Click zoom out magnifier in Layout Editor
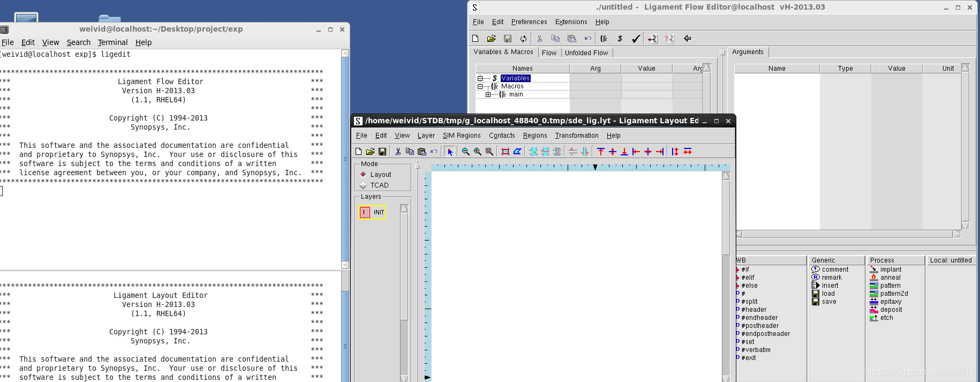The width and height of the screenshot is (980, 382). coord(466,152)
